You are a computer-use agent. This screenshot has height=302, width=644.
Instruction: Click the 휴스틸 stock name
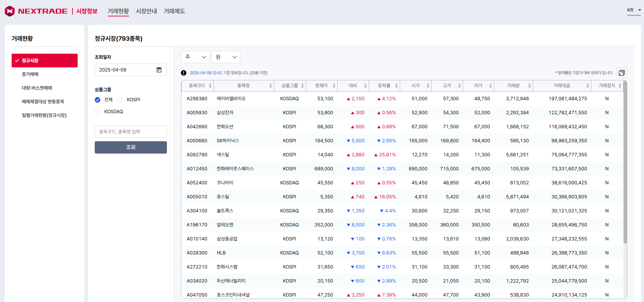(x=223, y=197)
